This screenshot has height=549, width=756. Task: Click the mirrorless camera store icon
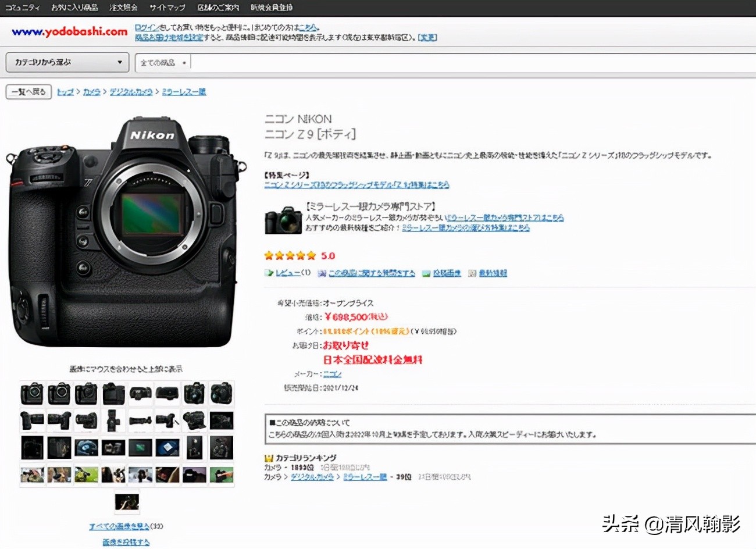click(x=283, y=220)
